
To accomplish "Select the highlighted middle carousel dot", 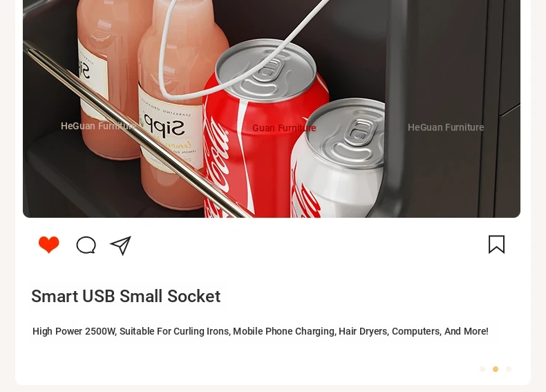I will [x=496, y=369].
